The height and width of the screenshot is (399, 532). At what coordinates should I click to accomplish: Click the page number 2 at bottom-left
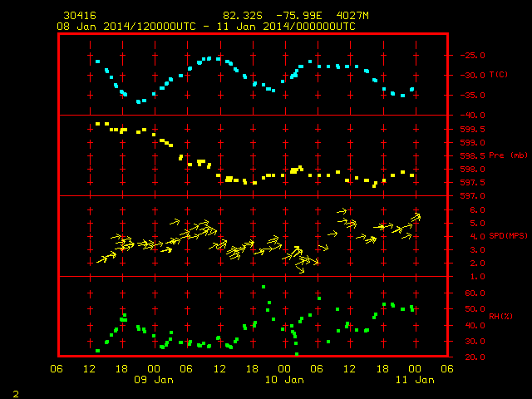coord(16,394)
